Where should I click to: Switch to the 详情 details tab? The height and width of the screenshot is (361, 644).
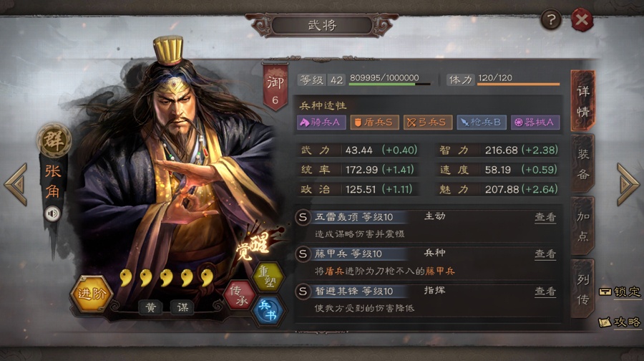[582, 101]
